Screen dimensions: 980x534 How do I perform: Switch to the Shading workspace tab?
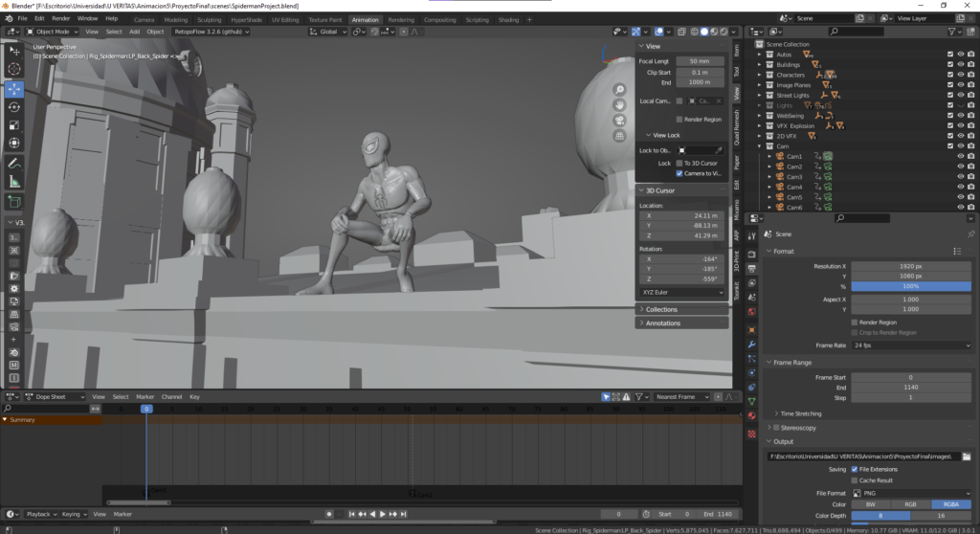click(508, 19)
